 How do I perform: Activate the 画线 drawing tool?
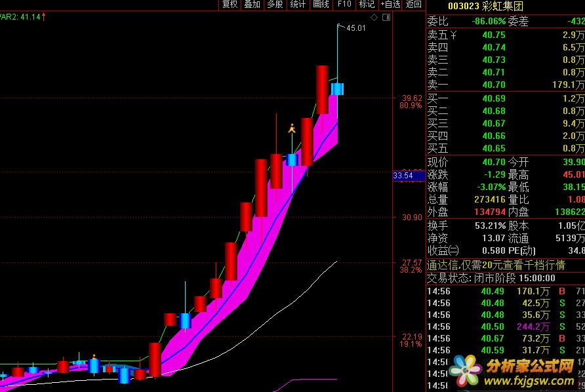(321, 5)
